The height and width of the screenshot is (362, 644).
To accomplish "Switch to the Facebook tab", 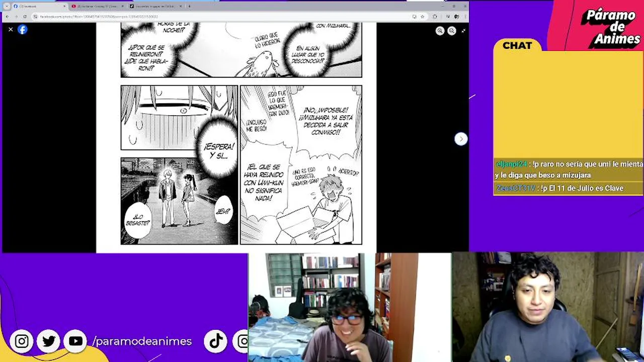I will pyautogui.click(x=39, y=7).
